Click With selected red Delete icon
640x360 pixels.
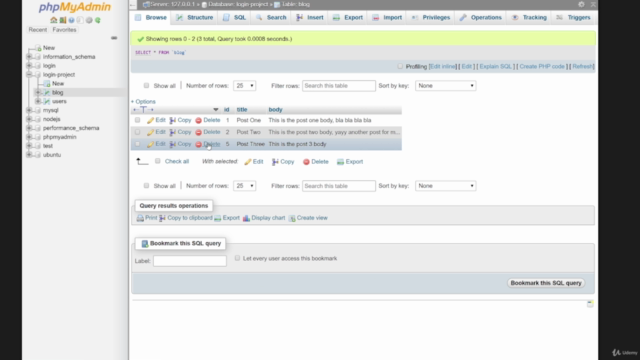(306, 162)
